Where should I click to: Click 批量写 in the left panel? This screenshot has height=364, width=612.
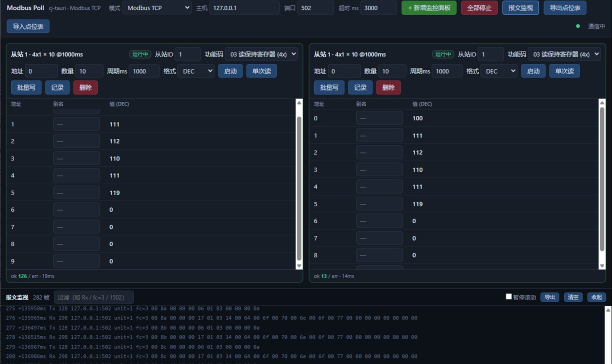26,88
